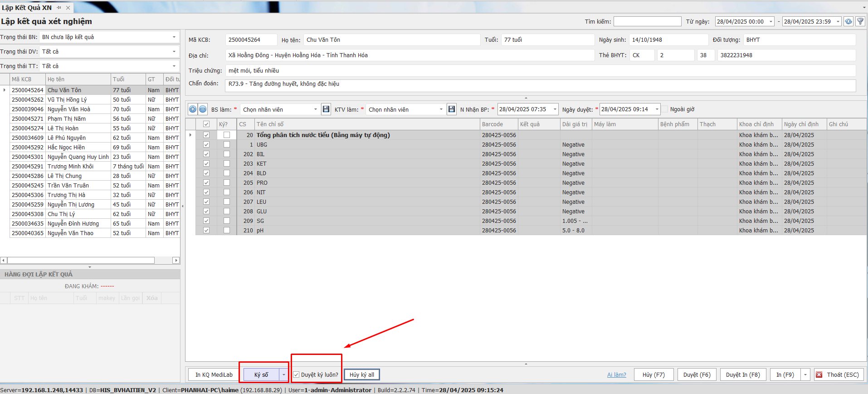Viewport: 868px width, 394px height.
Task: Open the Ký số dropdown arrow
Action: click(x=284, y=375)
